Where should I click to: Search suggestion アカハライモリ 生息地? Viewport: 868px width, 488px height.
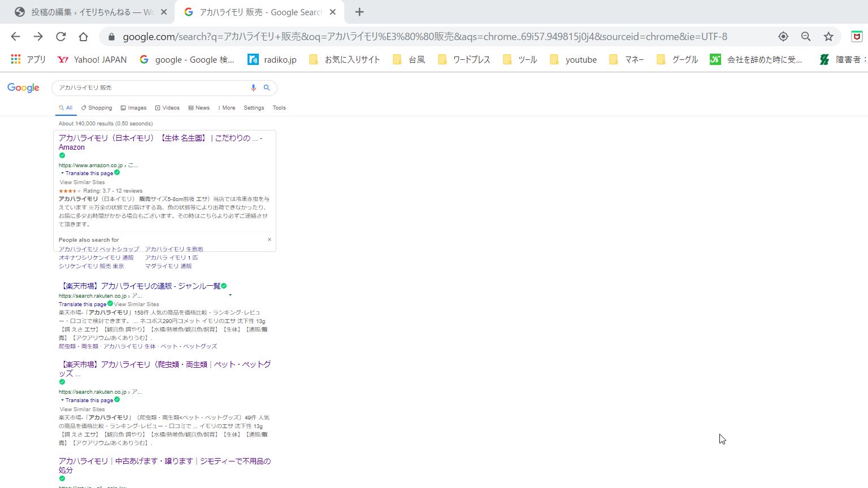(x=174, y=249)
